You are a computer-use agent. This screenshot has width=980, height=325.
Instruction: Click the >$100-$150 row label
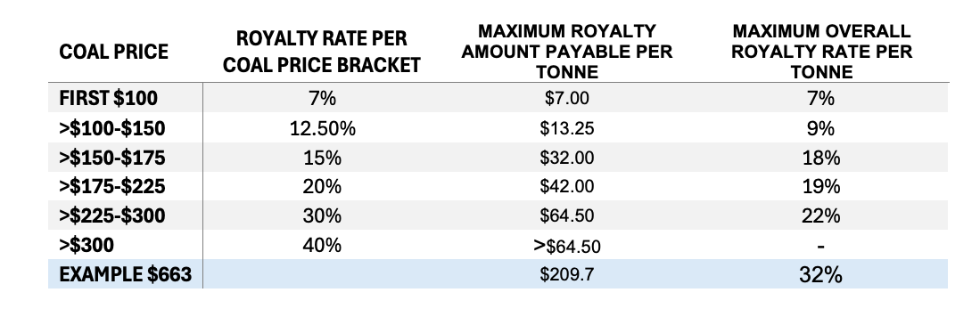tap(112, 128)
